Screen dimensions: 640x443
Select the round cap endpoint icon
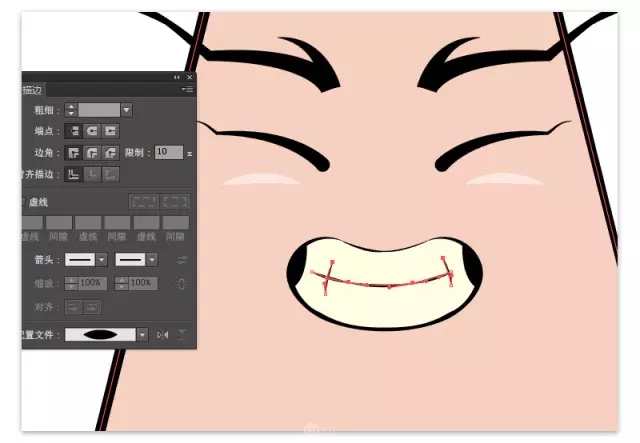[92, 131]
